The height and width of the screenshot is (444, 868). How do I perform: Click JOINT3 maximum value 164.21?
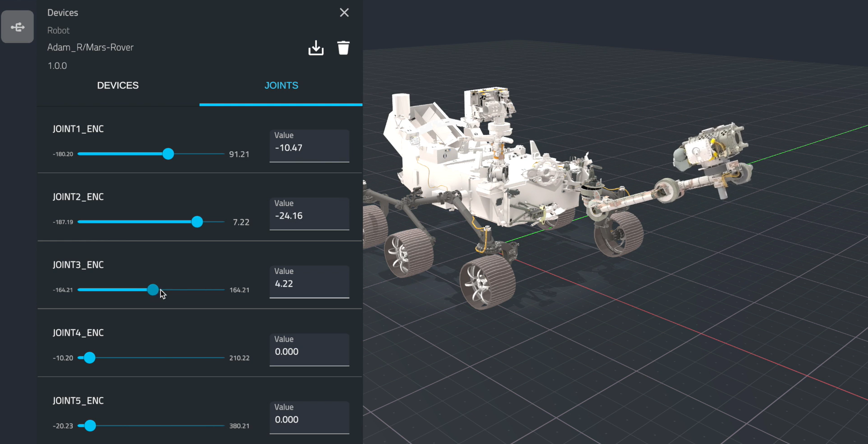[239, 290]
